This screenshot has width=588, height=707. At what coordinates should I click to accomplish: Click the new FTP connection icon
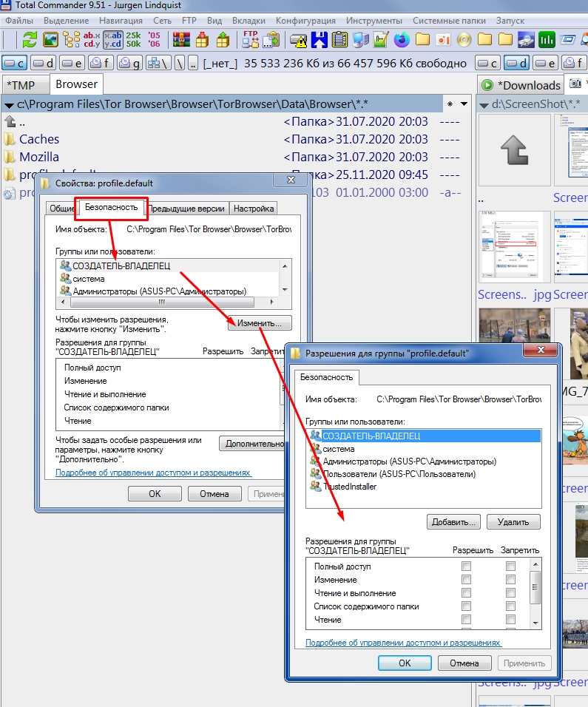[271, 40]
